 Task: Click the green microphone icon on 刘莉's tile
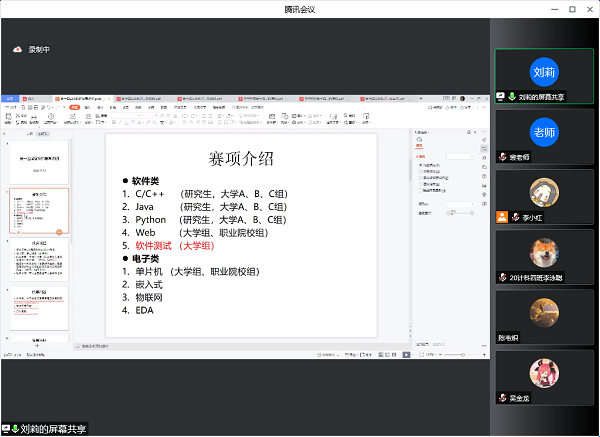(513, 97)
